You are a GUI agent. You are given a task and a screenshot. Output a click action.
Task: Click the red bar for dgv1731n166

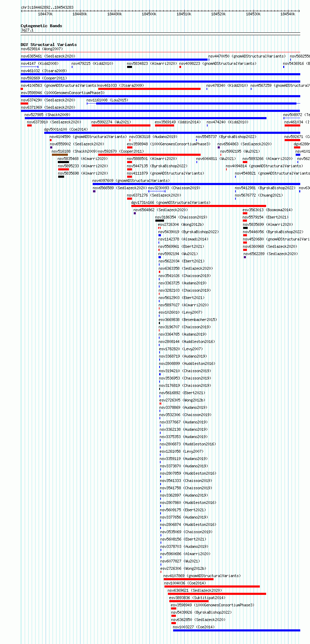click(x=199, y=206)
